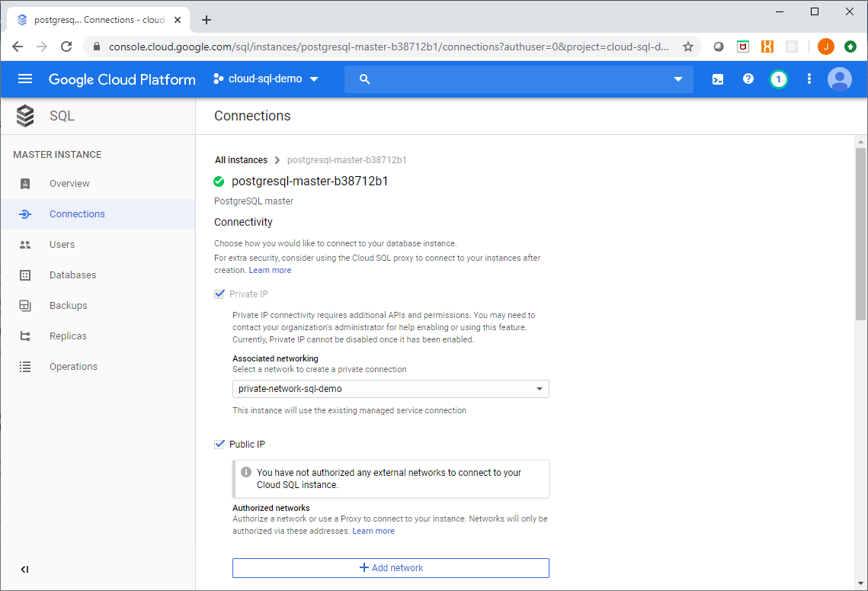Uncheck the Public IP checkbox
Image resolution: width=868 pixels, height=591 pixels.
[219, 445]
